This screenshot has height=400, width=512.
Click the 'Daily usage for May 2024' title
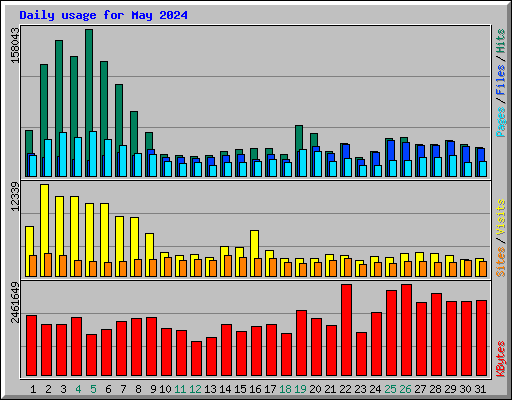103,15
